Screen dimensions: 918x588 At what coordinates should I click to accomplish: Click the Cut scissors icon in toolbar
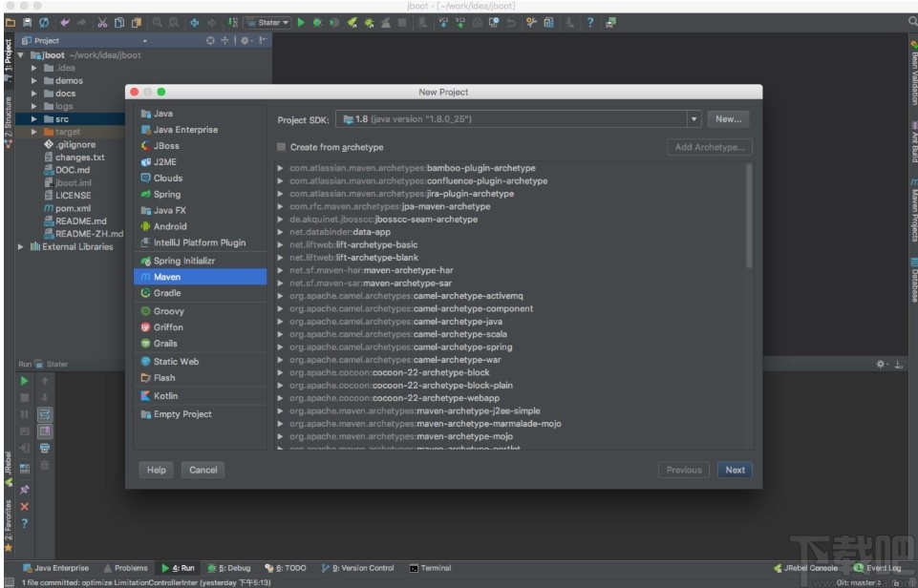coord(102,23)
